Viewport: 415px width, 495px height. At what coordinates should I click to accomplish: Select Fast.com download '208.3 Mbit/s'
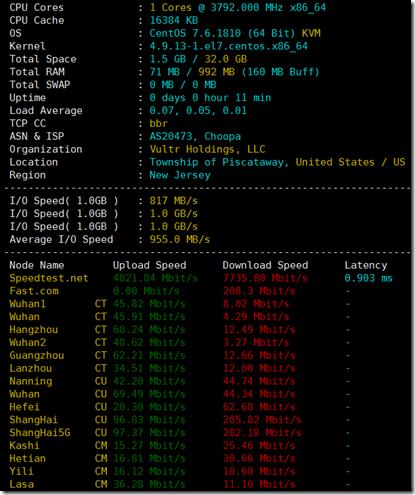click(x=259, y=291)
